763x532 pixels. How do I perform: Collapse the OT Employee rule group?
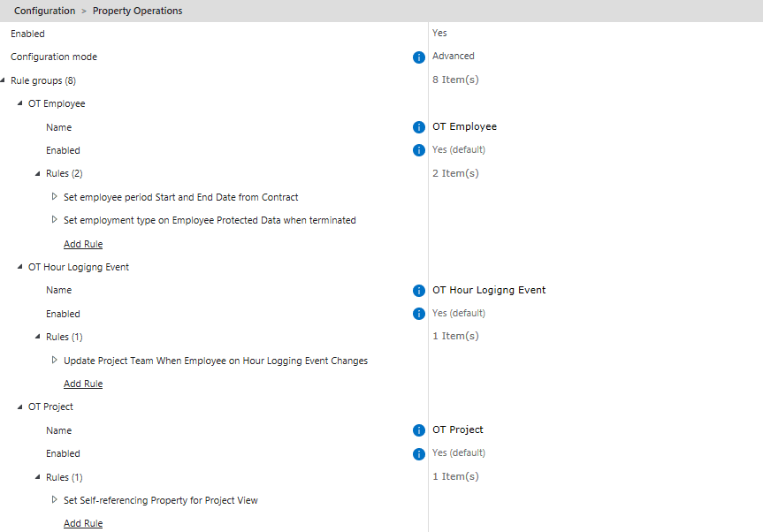tap(20, 103)
